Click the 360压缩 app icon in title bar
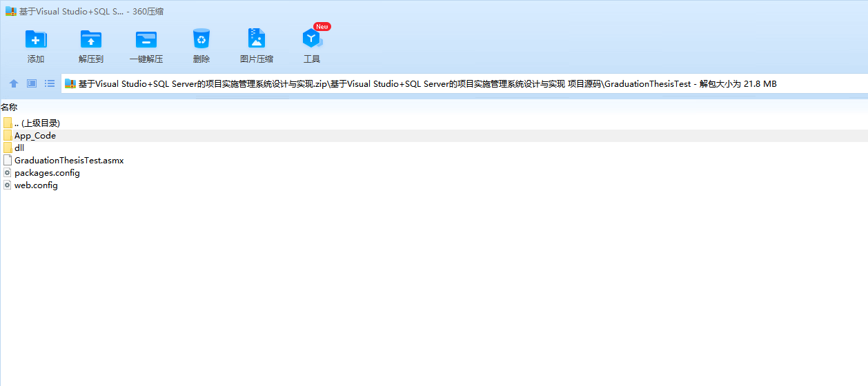This screenshot has height=386, width=868. click(10, 12)
